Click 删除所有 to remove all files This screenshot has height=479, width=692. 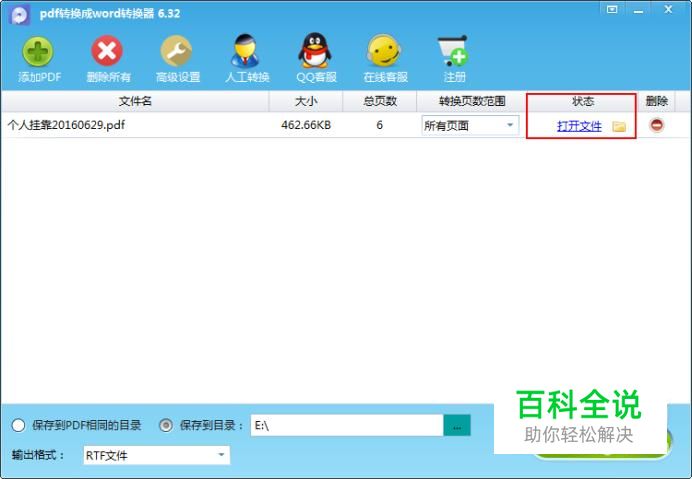(x=107, y=51)
